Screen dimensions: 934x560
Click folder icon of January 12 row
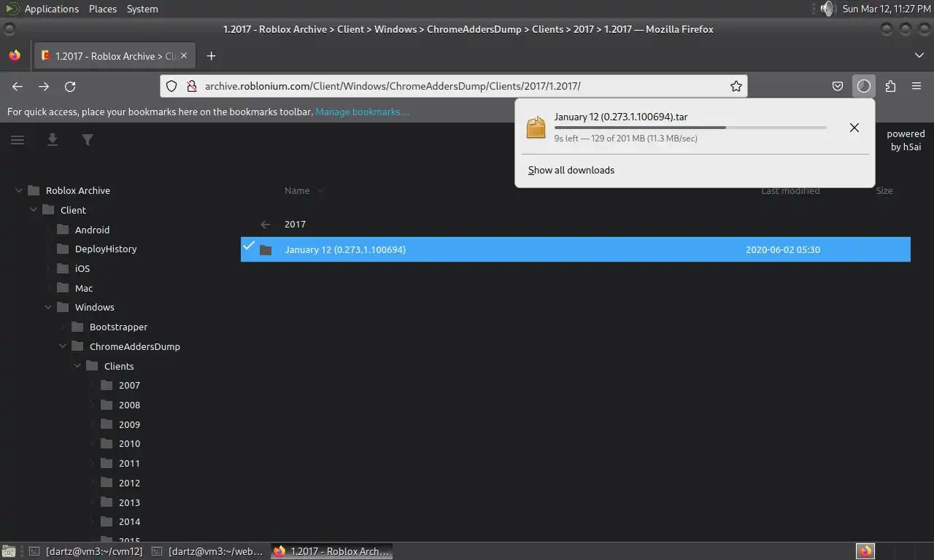266,250
